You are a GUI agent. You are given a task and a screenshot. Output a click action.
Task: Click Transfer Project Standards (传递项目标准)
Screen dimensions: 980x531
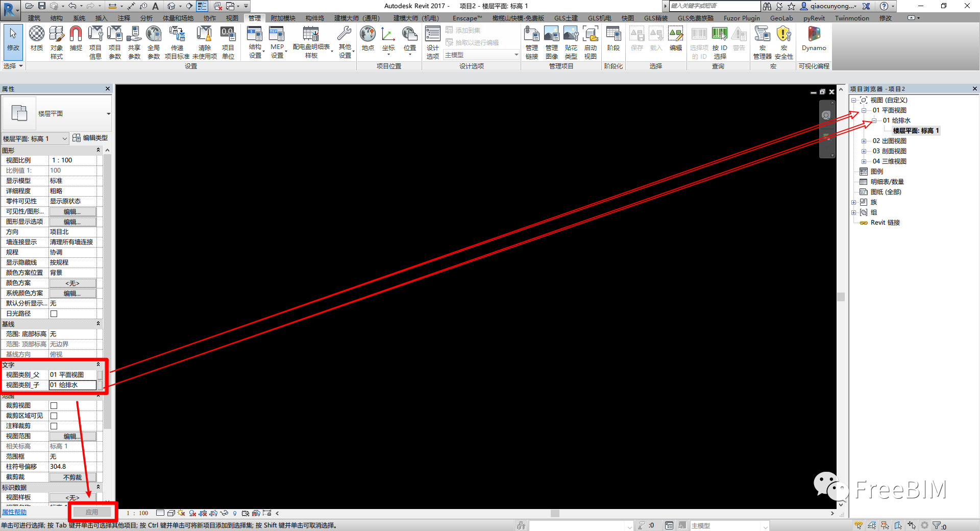click(x=177, y=42)
